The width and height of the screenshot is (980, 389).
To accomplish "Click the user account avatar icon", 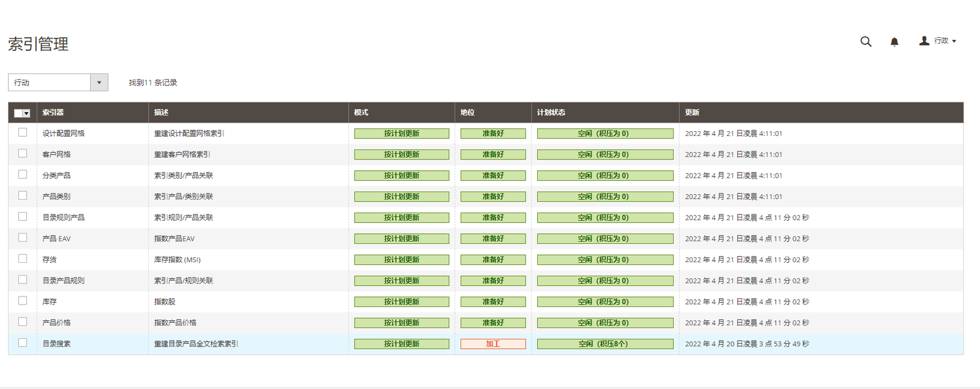I will [x=924, y=41].
